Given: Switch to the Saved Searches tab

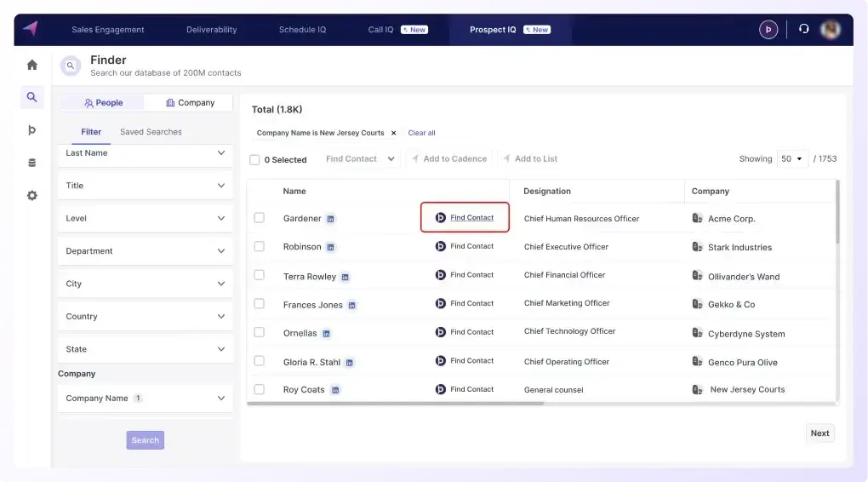Looking at the screenshot, I should (151, 132).
